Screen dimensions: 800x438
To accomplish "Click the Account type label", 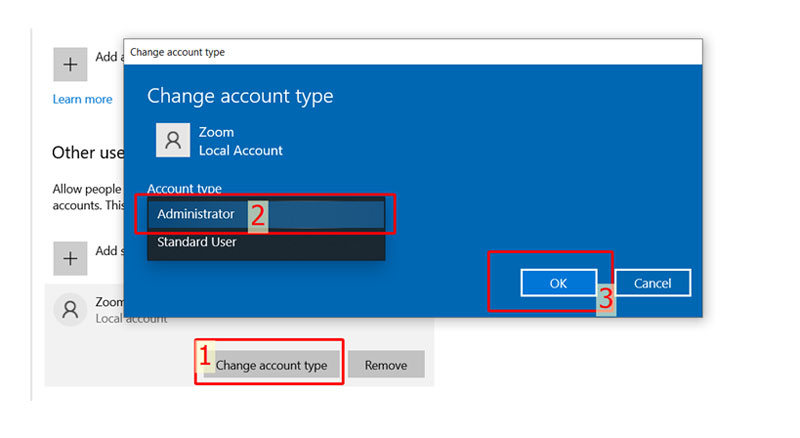I will (x=184, y=188).
